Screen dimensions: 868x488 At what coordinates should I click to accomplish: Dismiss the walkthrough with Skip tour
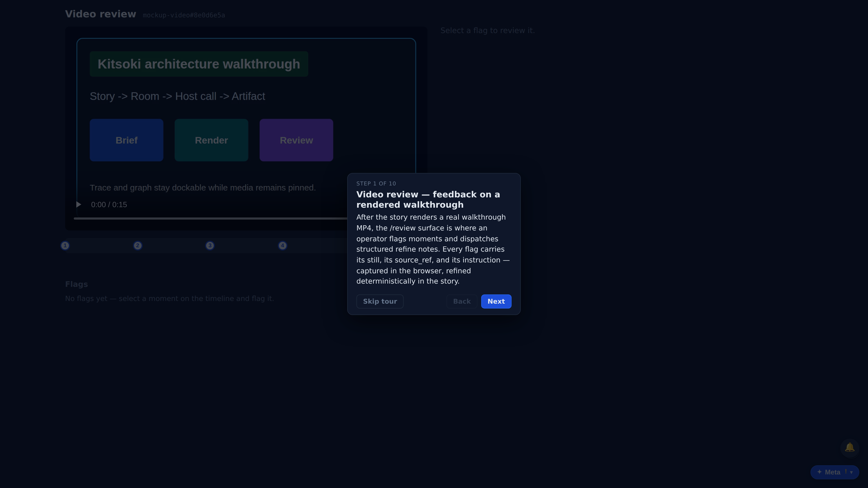pyautogui.click(x=380, y=301)
